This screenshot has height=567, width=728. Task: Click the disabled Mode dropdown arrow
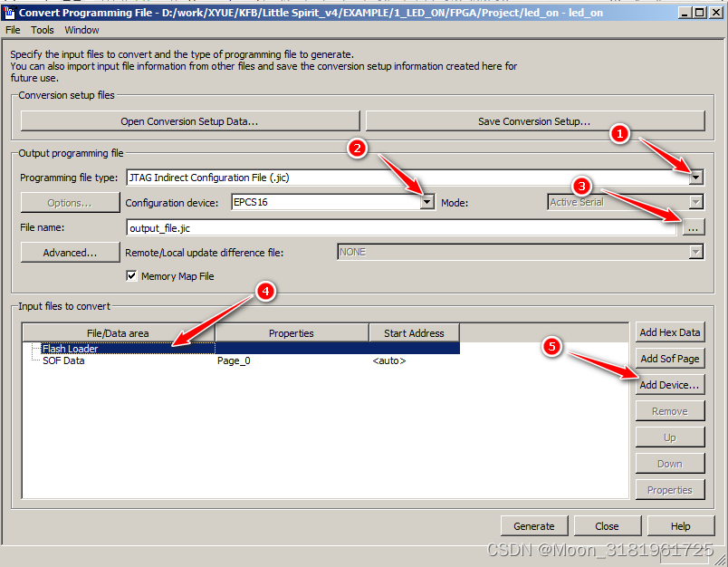click(695, 202)
